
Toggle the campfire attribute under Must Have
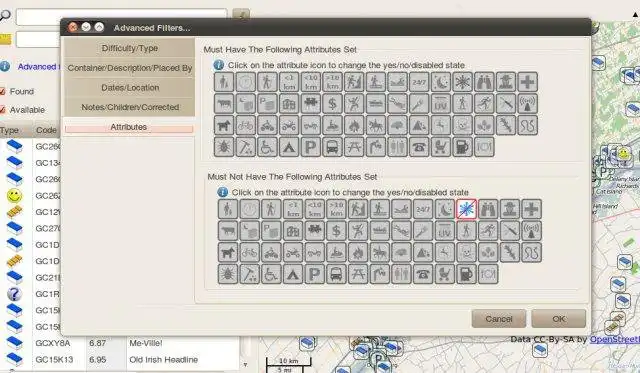tap(354, 125)
